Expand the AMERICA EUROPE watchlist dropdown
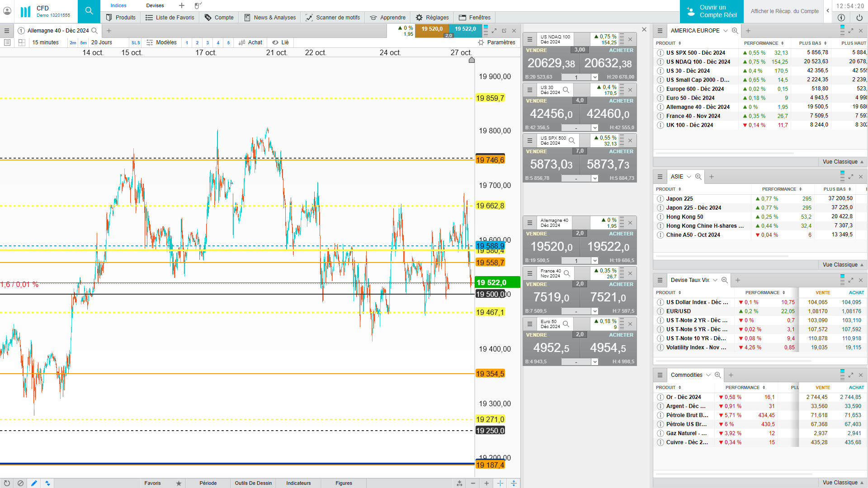The image size is (868, 488). point(725,31)
